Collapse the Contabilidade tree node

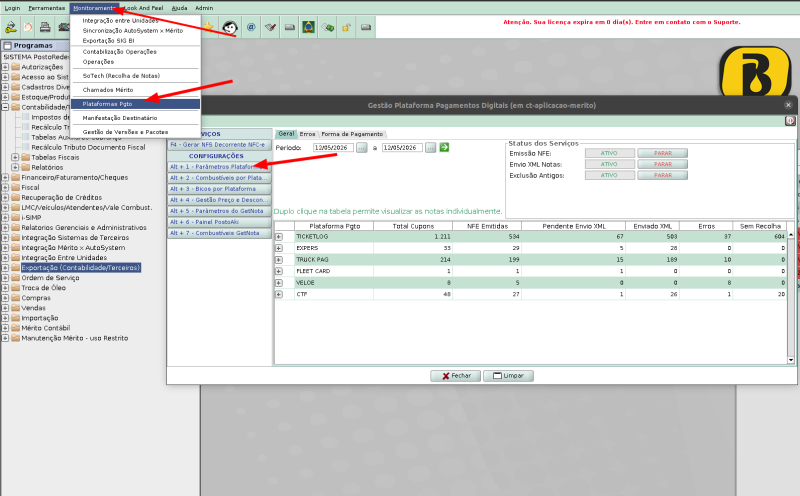5,107
